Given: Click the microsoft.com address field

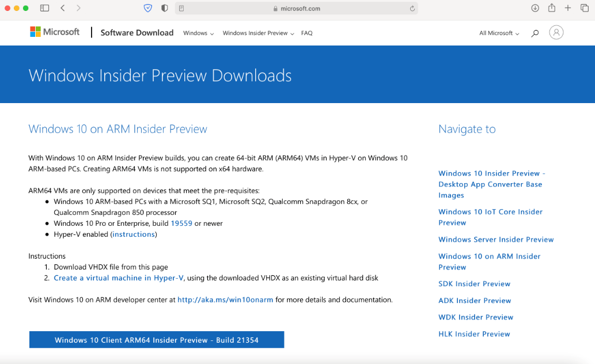Looking at the screenshot, I should 297,8.
